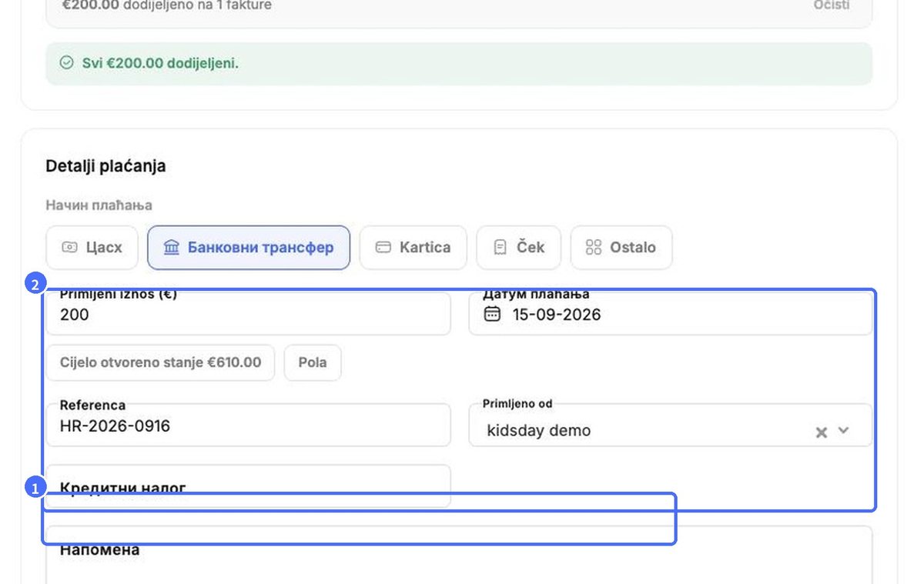Click the grid icon beside Ostalo

click(593, 248)
